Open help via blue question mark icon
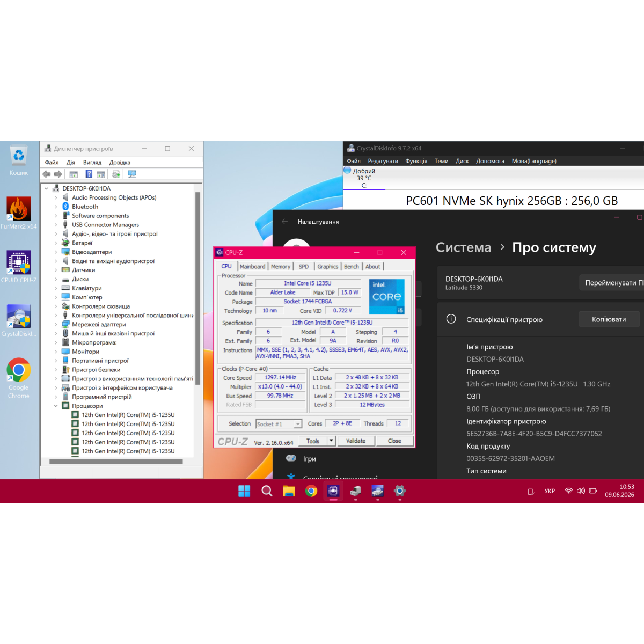Screen dimensions: 644x644 (89, 174)
